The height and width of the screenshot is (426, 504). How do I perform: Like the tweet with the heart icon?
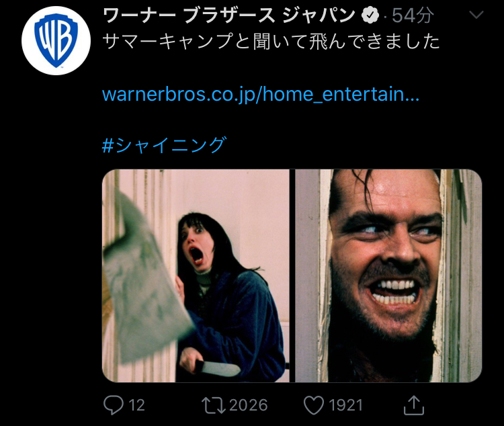[x=314, y=405]
